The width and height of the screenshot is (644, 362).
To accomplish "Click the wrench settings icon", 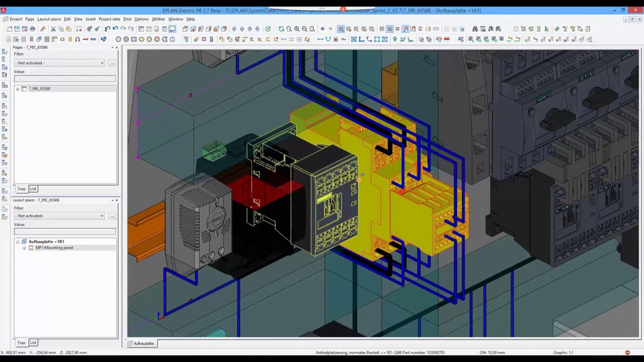I will click(43, 29).
